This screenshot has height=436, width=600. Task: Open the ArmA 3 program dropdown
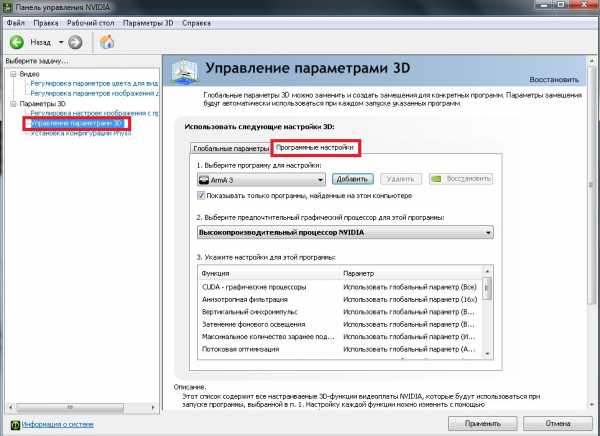(x=261, y=180)
